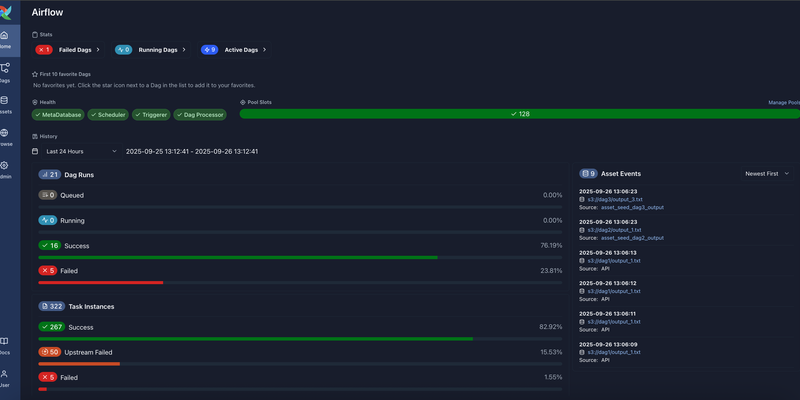Click the Success badge showing 267
Viewport: 800px width, 400px height.
point(52,327)
